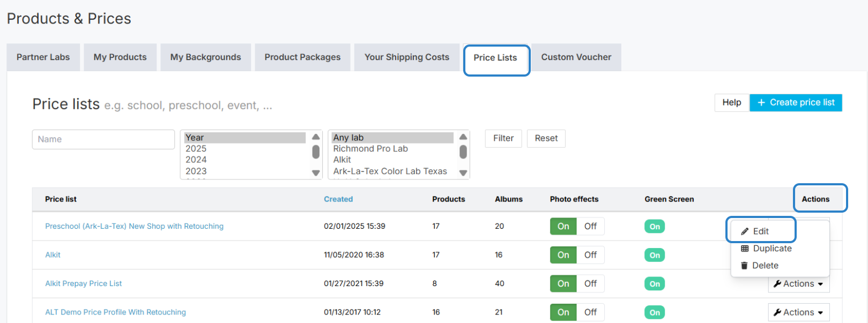Click lab list scroll down arrow
This screenshot has height=323, width=868.
coord(463,173)
